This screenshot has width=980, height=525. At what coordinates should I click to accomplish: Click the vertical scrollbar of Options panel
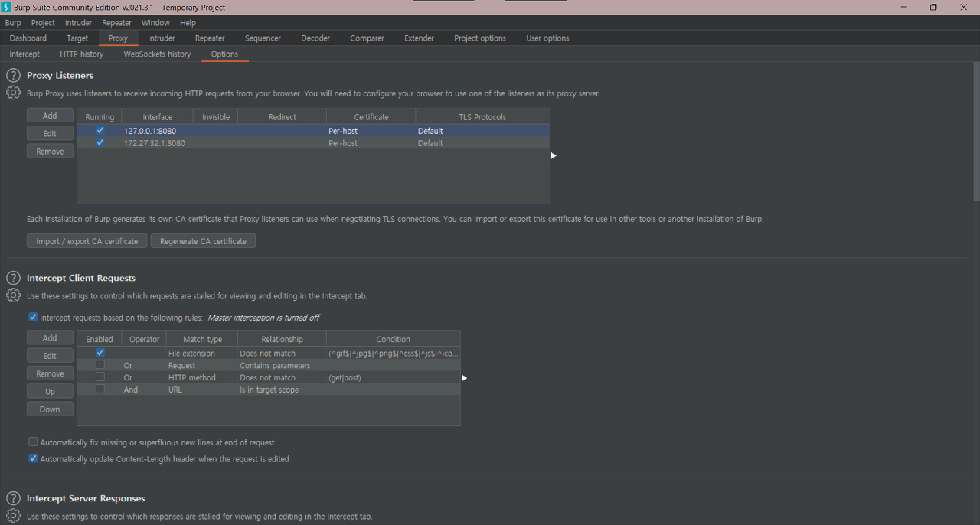[976, 132]
